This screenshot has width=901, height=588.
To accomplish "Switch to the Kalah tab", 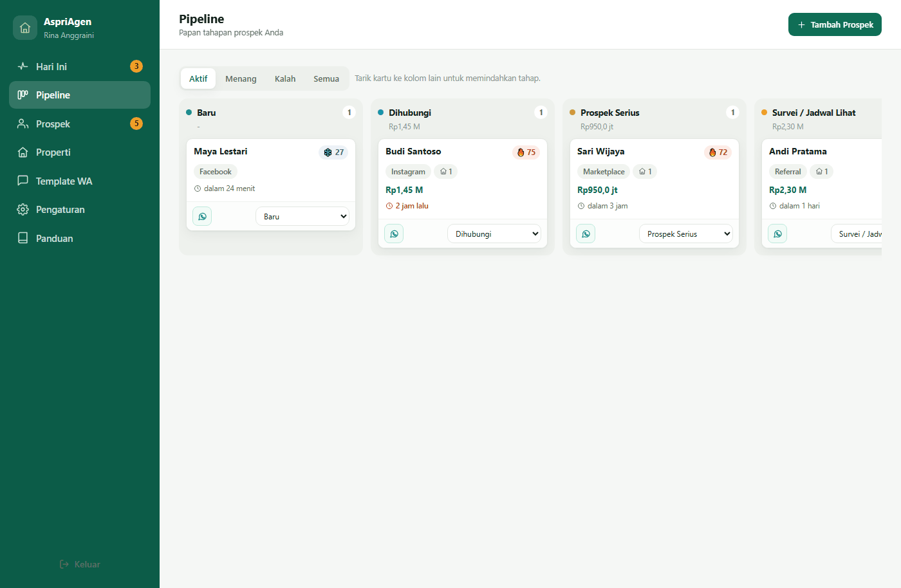I will click(285, 78).
